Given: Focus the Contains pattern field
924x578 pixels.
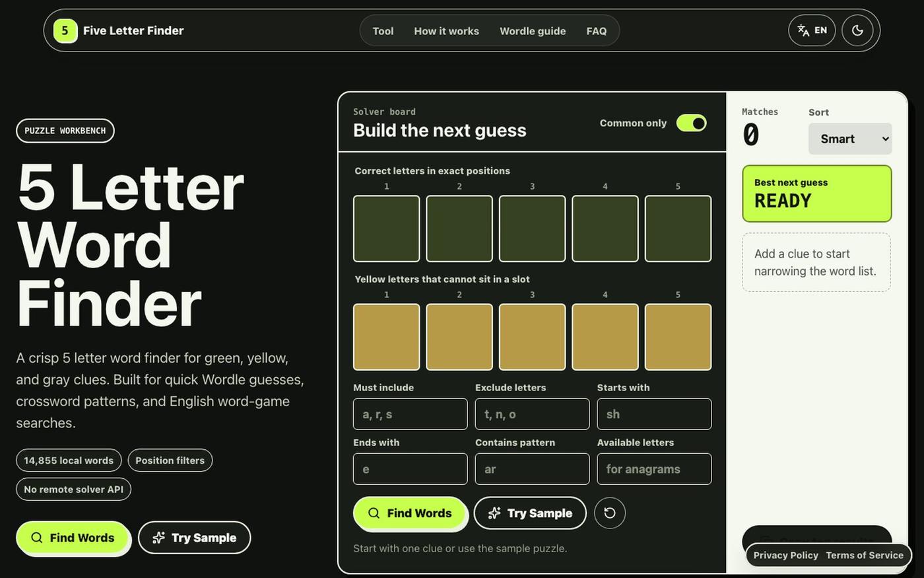Looking at the screenshot, I should (533, 469).
